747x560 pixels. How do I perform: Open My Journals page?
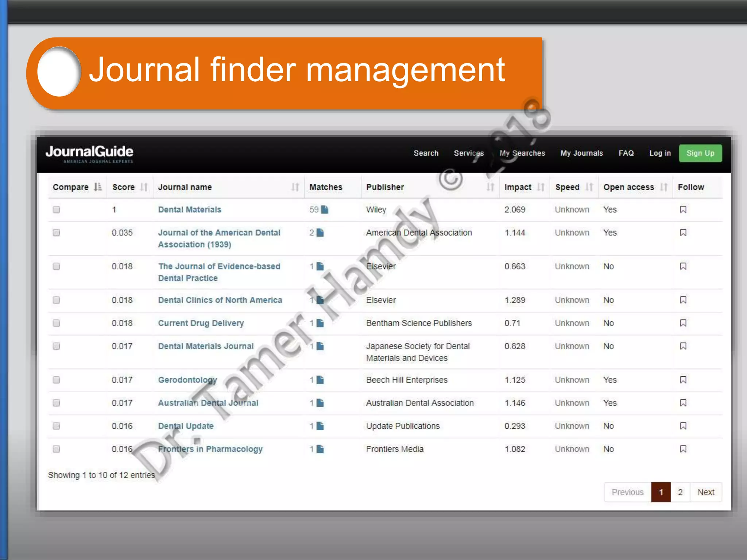click(x=582, y=153)
